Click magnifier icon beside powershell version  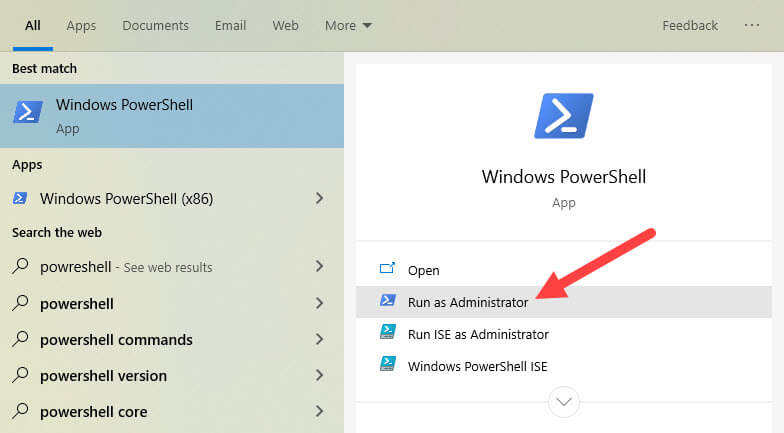pyautogui.click(x=20, y=374)
